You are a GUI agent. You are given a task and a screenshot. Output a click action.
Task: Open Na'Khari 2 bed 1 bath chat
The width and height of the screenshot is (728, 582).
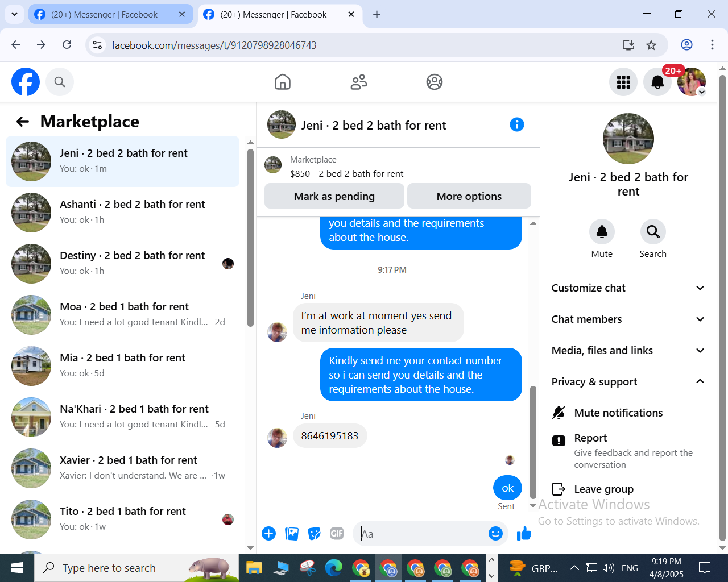coord(122,417)
